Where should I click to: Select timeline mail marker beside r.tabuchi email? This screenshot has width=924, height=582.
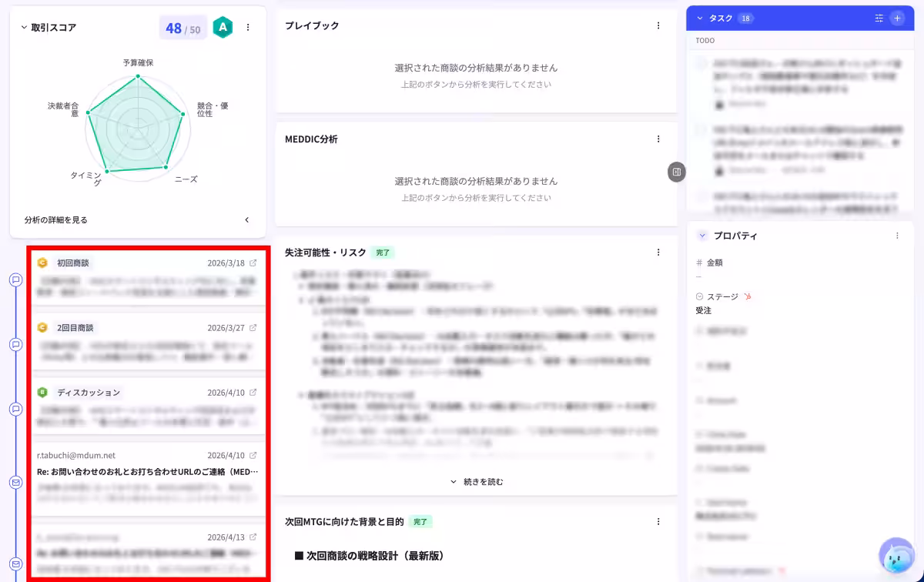pyautogui.click(x=15, y=482)
